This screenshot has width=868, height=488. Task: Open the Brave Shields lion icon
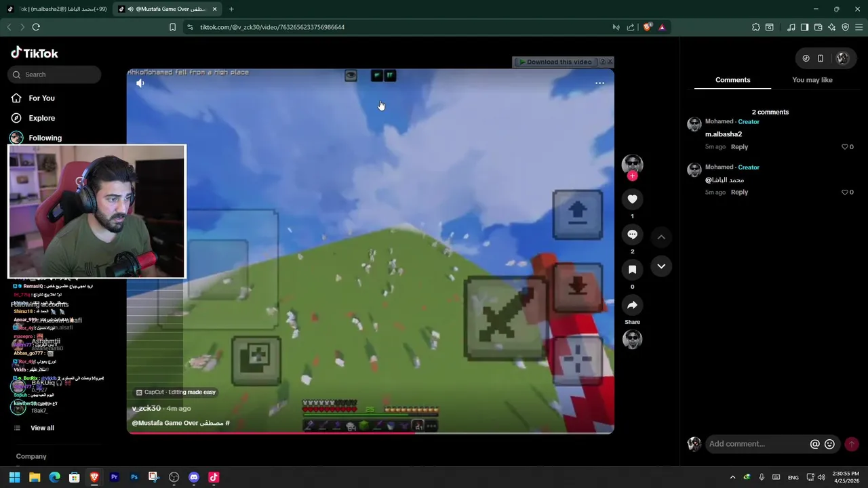pos(648,27)
